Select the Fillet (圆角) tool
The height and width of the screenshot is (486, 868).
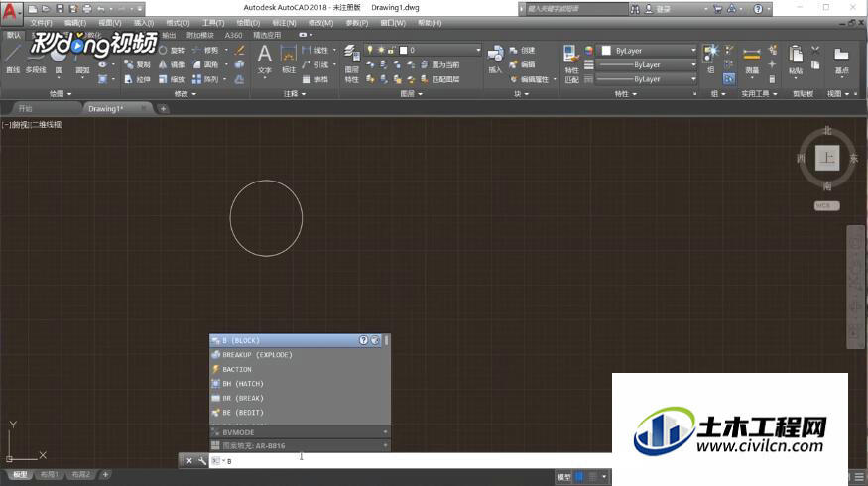(x=206, y=64)
